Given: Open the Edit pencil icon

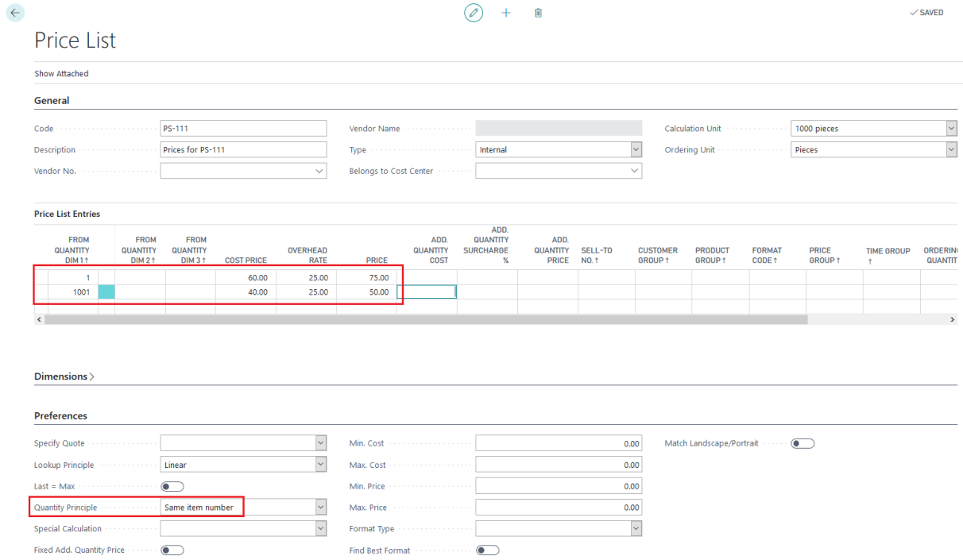Looking at the screenshot, I should [x=474, y=13].
